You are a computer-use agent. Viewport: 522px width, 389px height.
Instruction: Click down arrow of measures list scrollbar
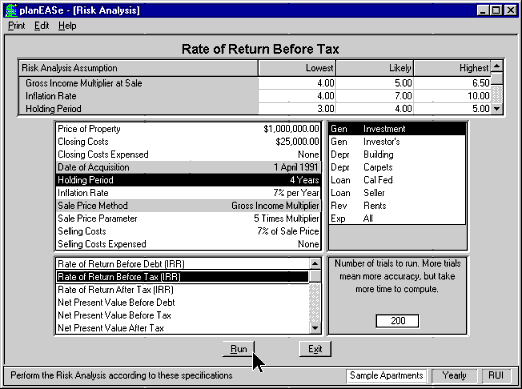click(x=315, y=328)
